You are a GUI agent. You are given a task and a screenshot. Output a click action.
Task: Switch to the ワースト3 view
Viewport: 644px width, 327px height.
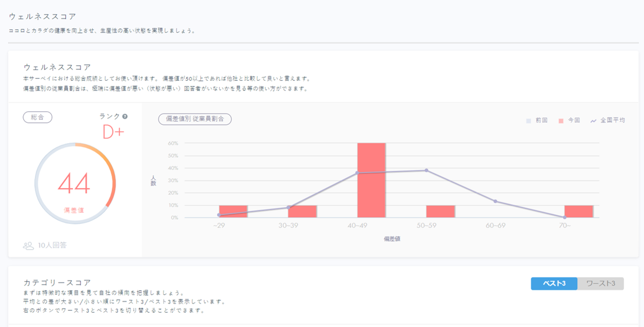click(600, 284)
